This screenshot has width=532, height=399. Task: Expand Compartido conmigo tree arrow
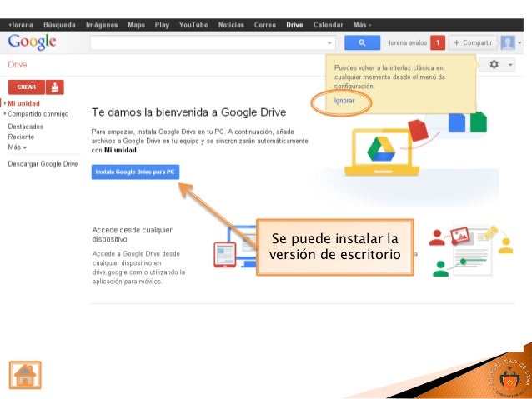pos(5,113)
